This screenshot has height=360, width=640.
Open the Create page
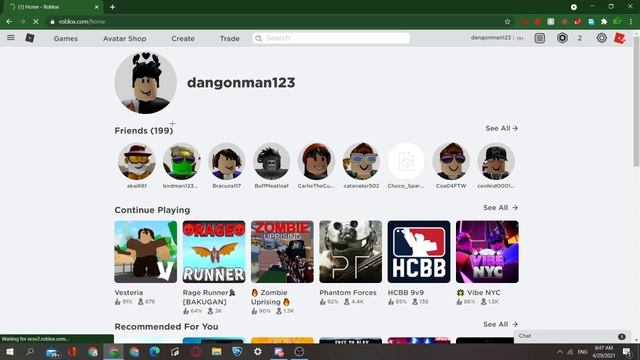[183, 38]
